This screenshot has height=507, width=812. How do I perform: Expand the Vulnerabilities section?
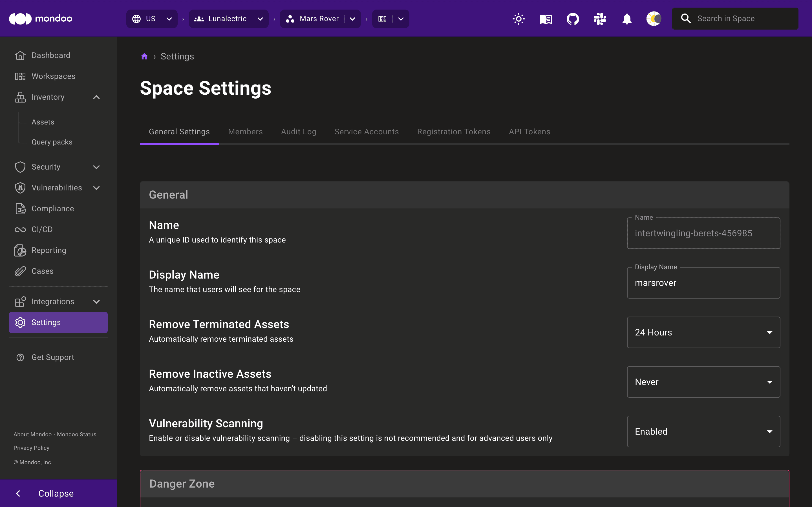[96, 188]
